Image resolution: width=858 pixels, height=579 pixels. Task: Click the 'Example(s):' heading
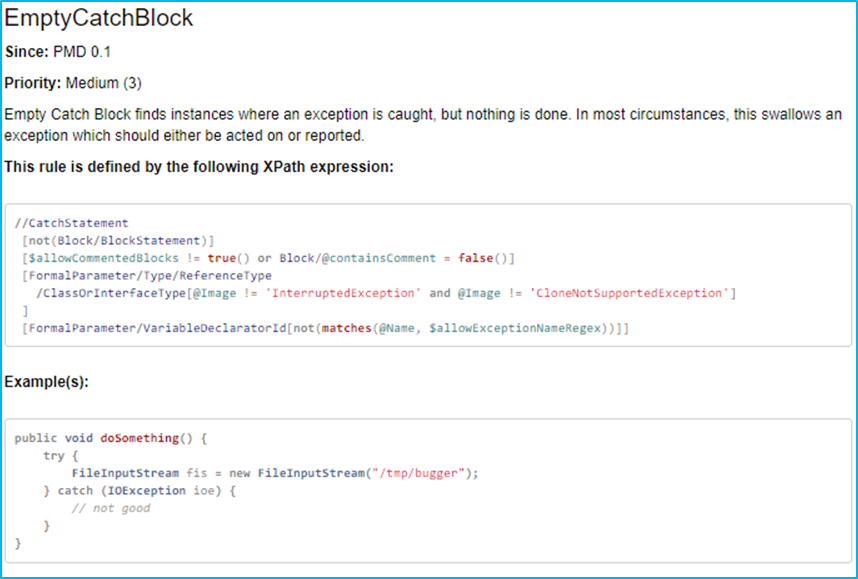click(x=47, y=382)
